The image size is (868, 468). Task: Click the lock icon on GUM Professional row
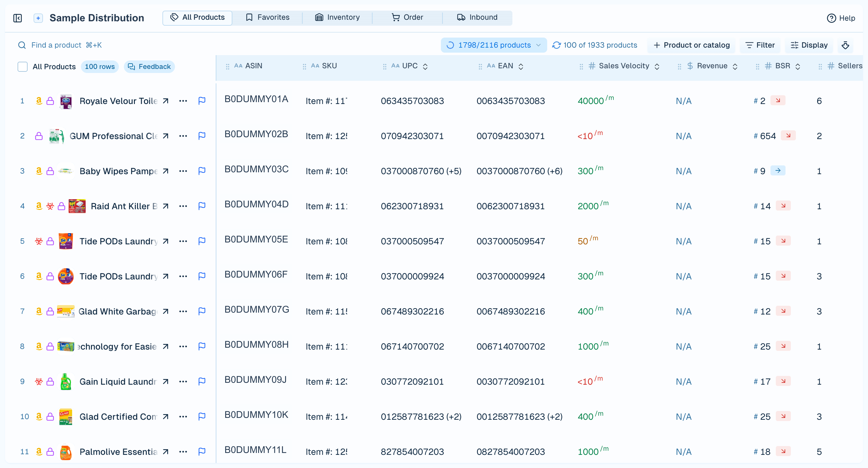coord(39,136)
